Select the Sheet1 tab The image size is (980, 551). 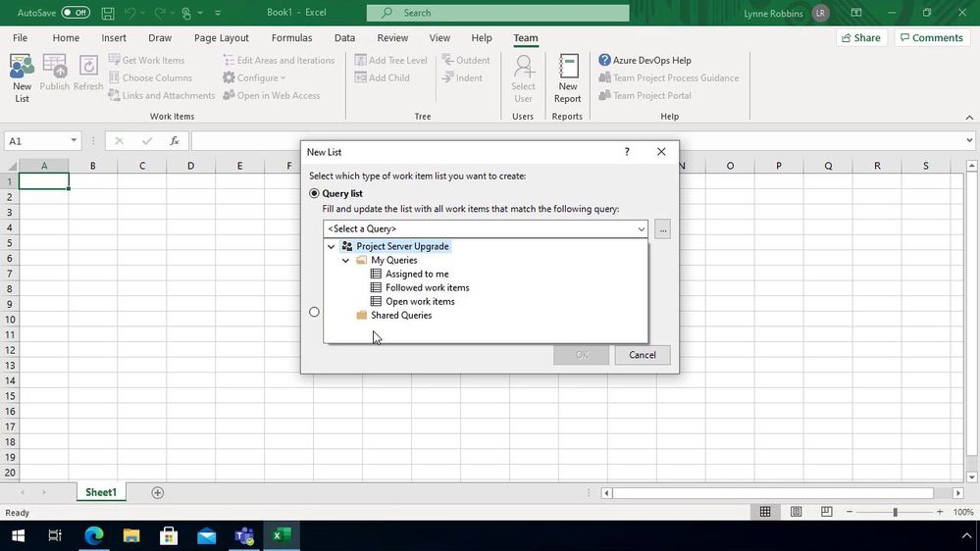pyautogui.click(x=101, y=492)
